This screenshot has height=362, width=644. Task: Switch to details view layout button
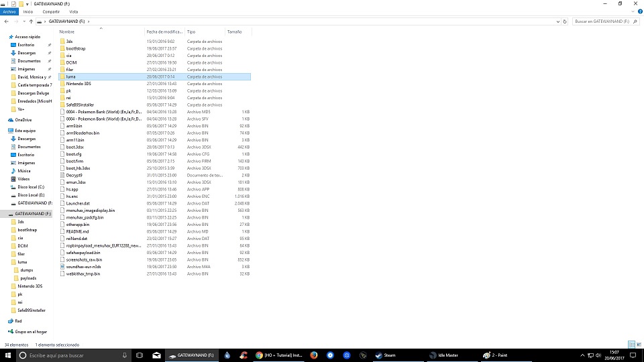pyautogui.click(x=632, y=345)
